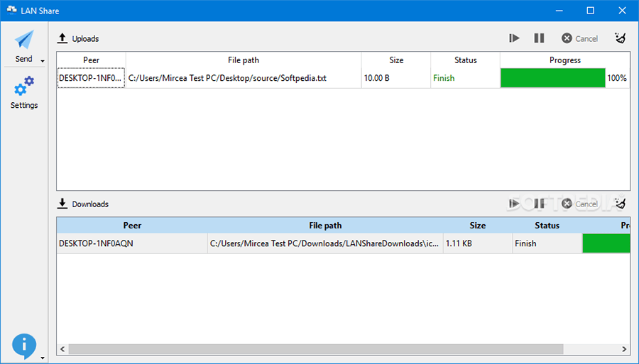
Task: Clear completed downloads with broom icon
Action: (621, 204)
